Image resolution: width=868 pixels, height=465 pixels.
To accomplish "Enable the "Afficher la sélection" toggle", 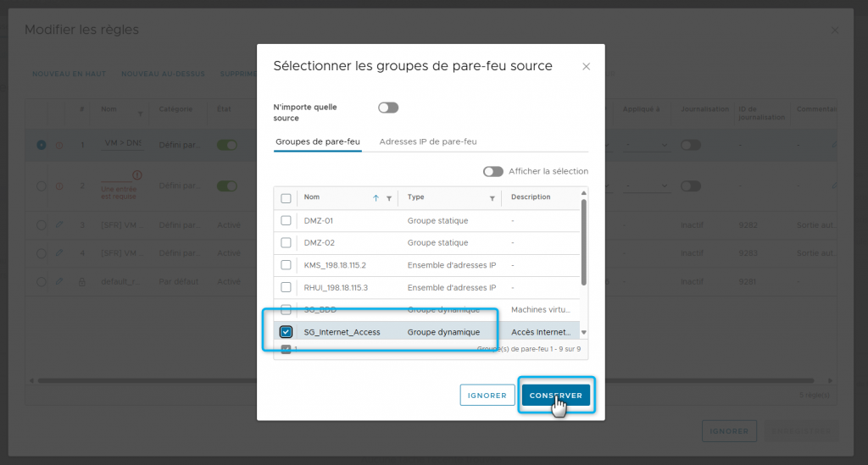I will [x=492, y=171].
